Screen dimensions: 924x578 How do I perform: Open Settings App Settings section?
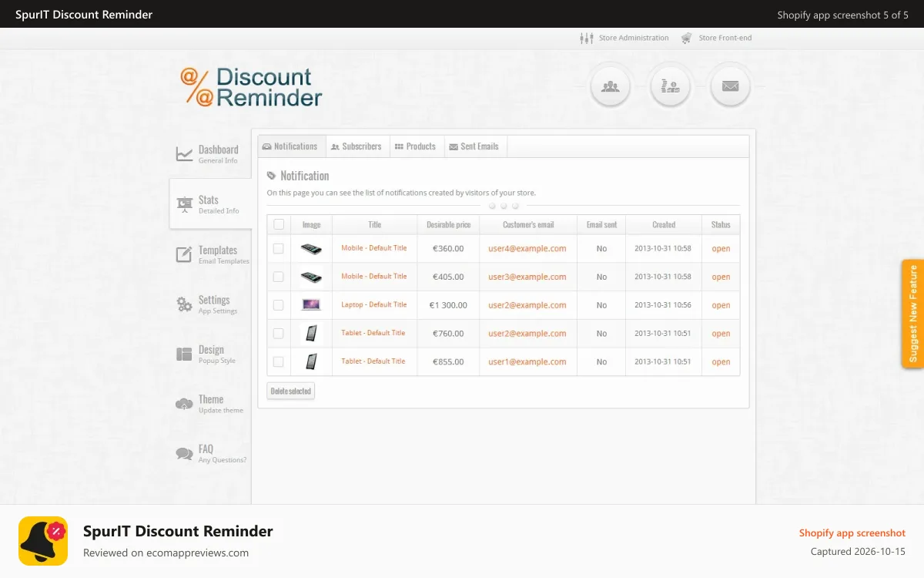(x=210, y=304)
